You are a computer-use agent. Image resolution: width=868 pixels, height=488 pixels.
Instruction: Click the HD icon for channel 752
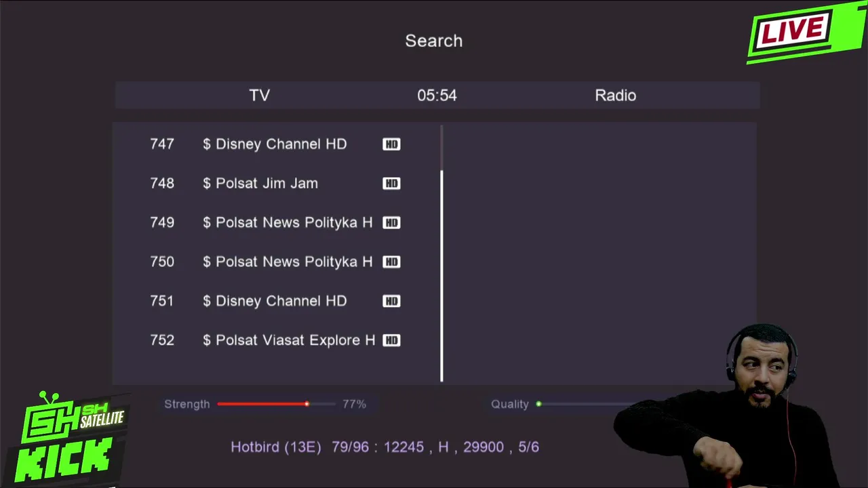[391, 341]
